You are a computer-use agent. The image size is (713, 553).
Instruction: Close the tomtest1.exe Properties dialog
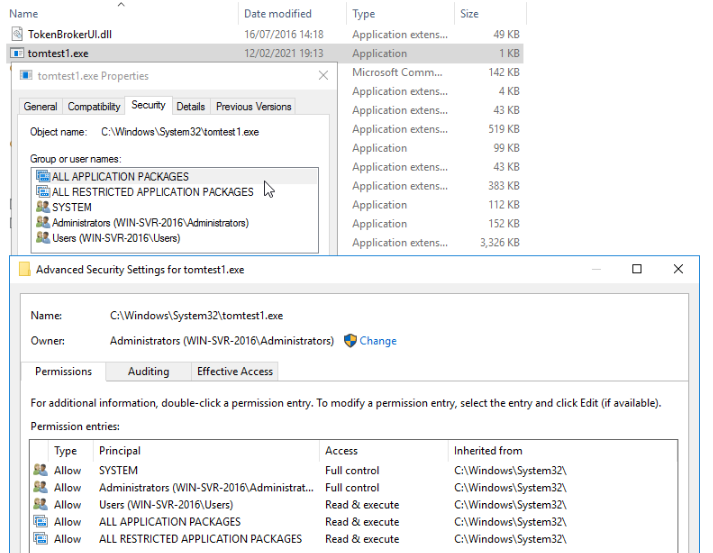[x=323, y=75]
